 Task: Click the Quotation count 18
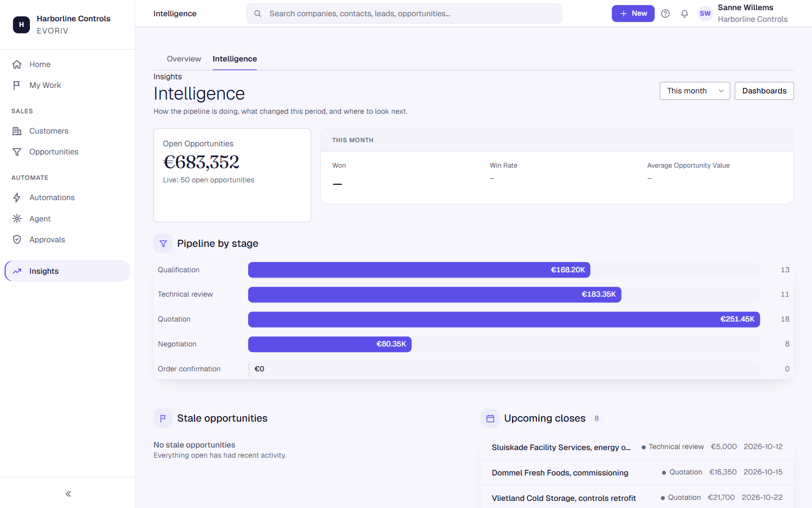(785, 320)
